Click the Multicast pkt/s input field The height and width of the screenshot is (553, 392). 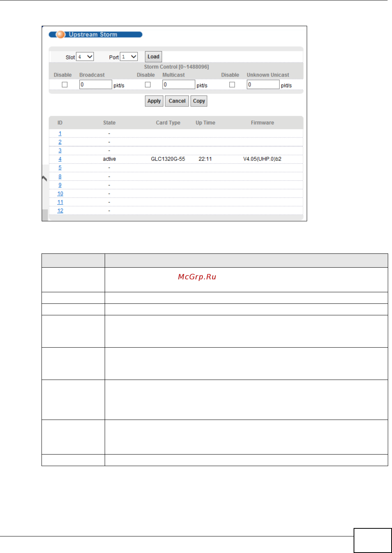tap(179, 85)
